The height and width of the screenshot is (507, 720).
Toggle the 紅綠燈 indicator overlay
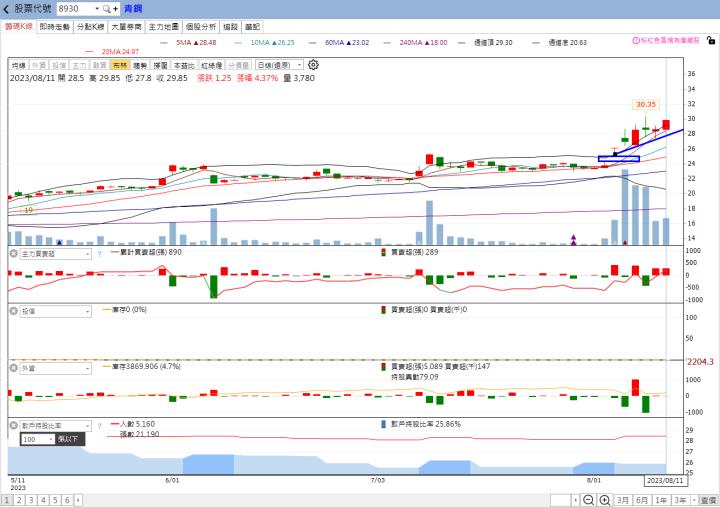[x=211, y=64]
